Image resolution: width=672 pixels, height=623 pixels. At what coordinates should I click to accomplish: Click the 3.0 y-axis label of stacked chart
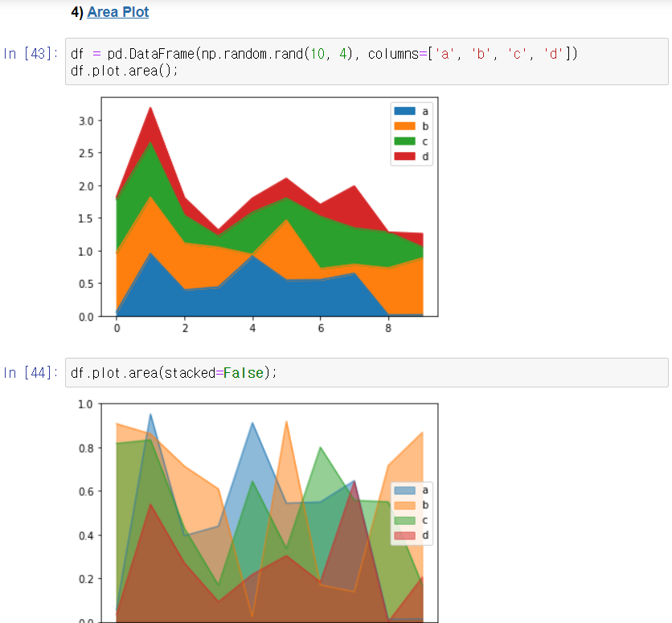click(x=86, y=121)
